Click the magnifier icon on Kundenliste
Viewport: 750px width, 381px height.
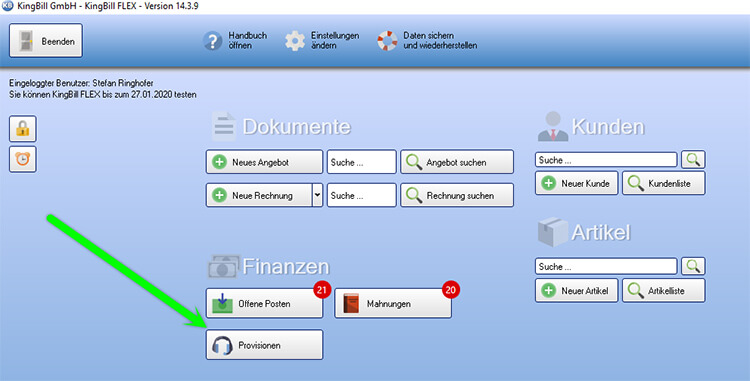[x=636, y=184]
